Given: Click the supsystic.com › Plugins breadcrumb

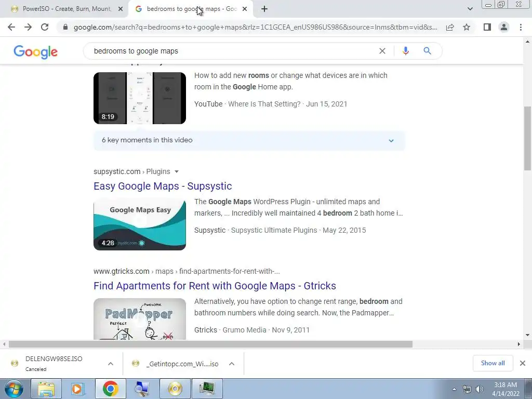Looking at the screenshot, I should [x=132, y=171].
